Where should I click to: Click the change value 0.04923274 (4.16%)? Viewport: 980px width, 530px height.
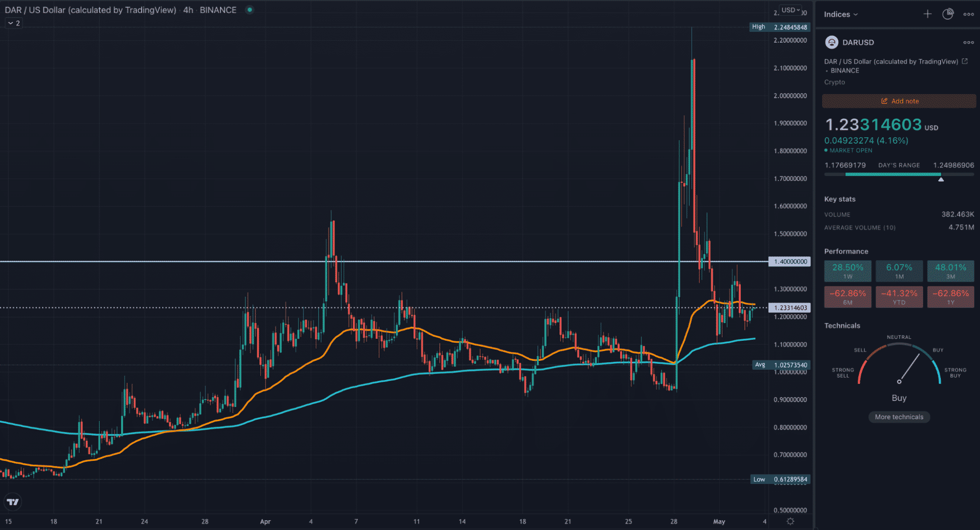tap(866, 141)
